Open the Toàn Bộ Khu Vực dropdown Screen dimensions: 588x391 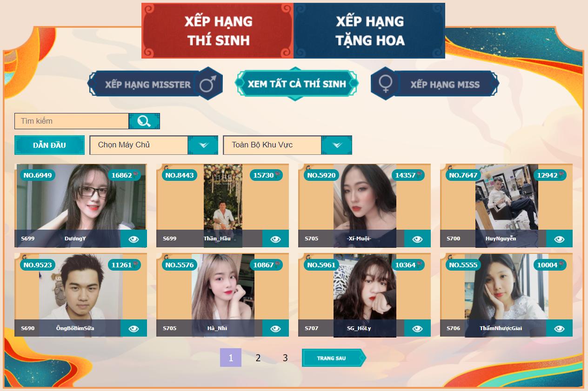(287, 145)
